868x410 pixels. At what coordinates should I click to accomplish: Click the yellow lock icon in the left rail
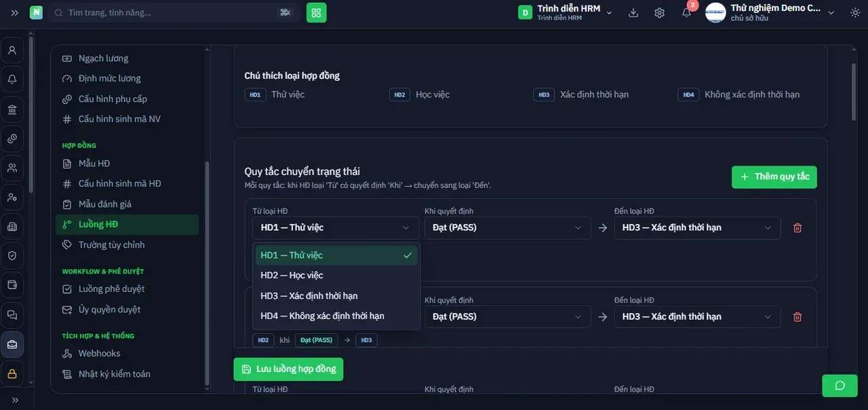coord(12,373)
